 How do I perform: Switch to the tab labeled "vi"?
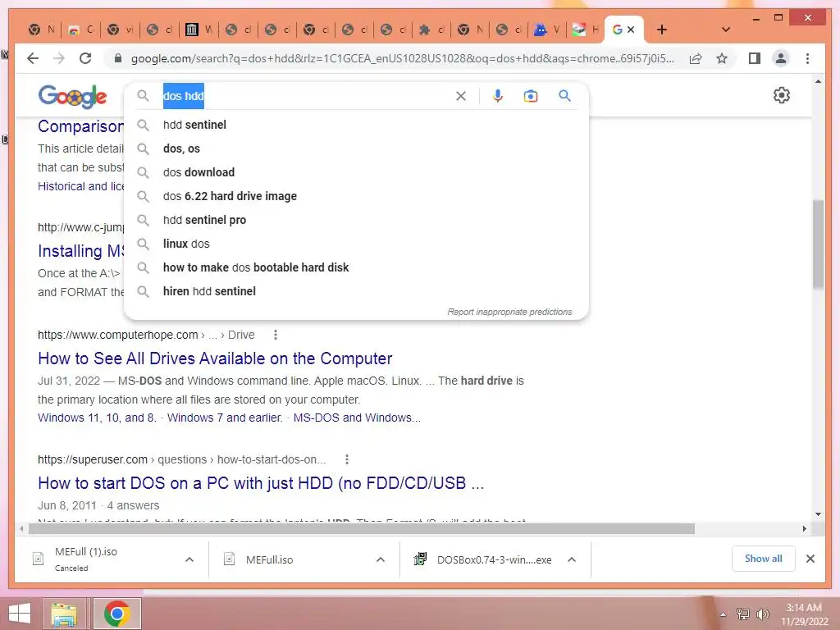pos(121,30)
